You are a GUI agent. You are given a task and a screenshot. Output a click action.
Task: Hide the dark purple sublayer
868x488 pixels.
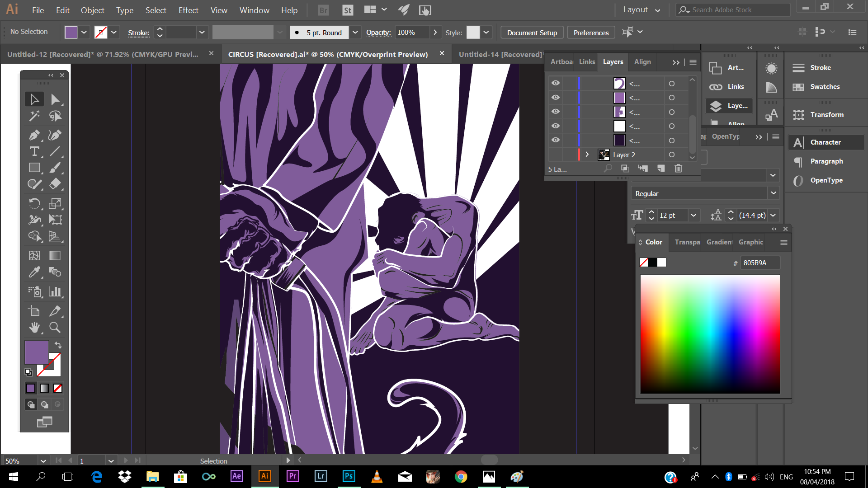point(556,140)
